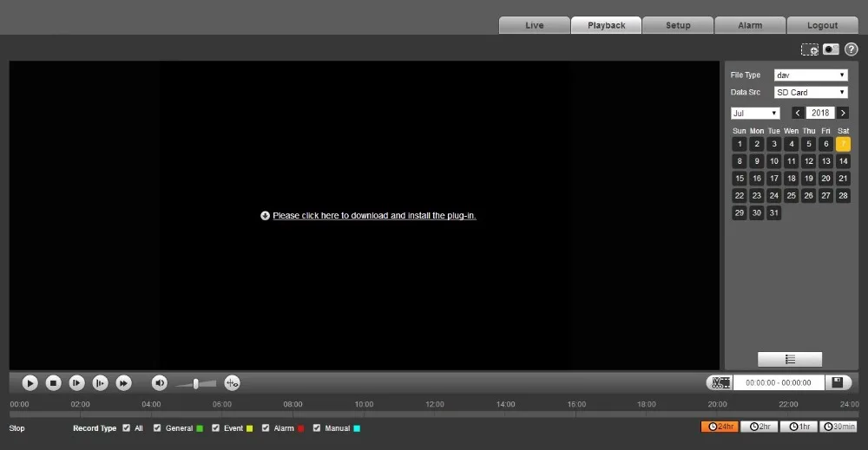This screenshot has height=450, width=868.
Task: Toggle the Alarm record type checkbox
Action: [266, 427]
